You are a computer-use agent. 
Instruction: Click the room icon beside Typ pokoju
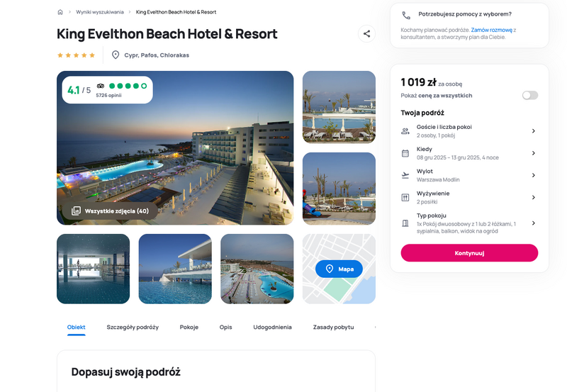[x=405, y=223]
